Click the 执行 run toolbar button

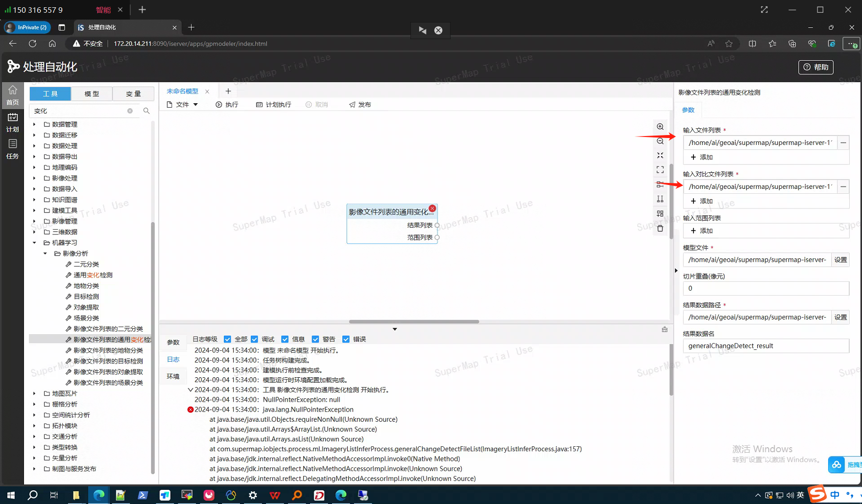coord(227,105)
